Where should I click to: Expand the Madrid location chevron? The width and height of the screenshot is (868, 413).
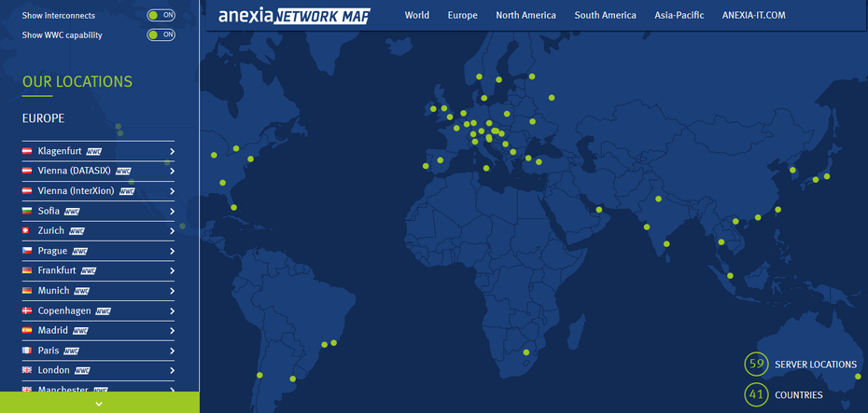172,331
